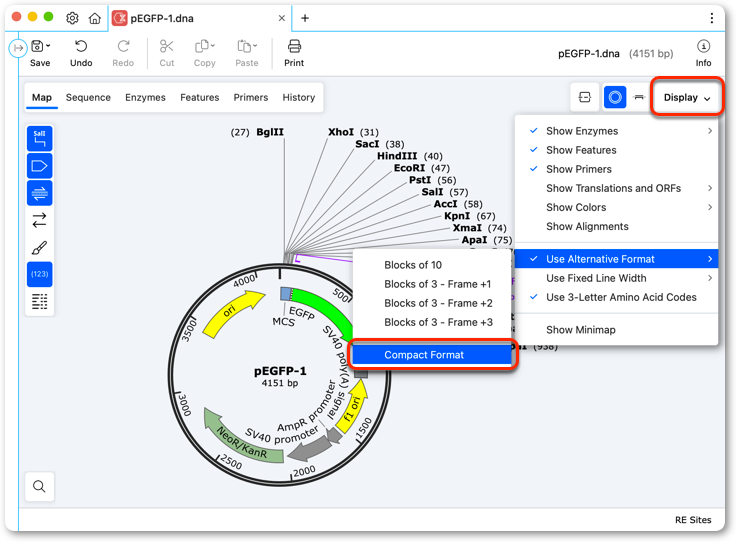Image resolution: width=736 pixels, height=542 pixels.
Task: Open the search magnifier button
Action: point(39,487)
